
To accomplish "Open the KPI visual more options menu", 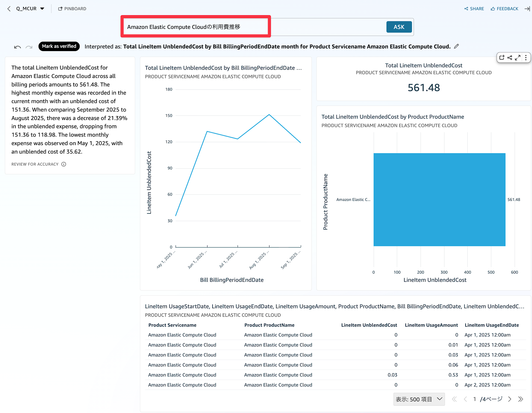I will [x=526, y=57].
